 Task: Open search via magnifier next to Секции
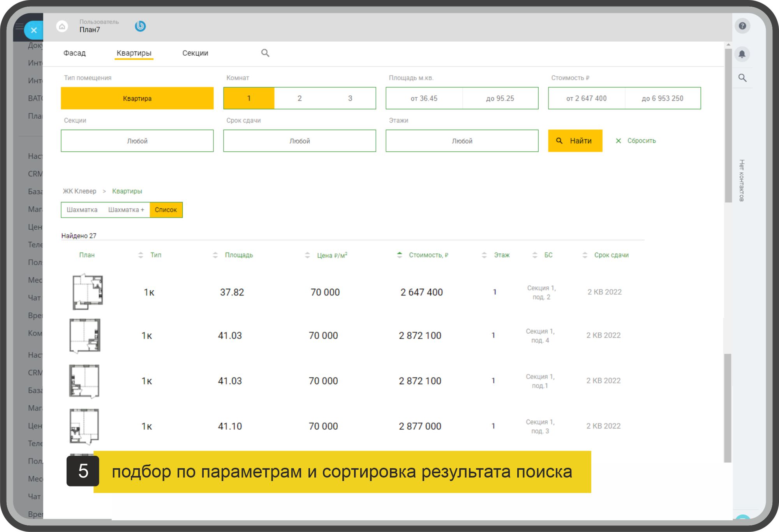pyautogui.click(x=265, y=53)
